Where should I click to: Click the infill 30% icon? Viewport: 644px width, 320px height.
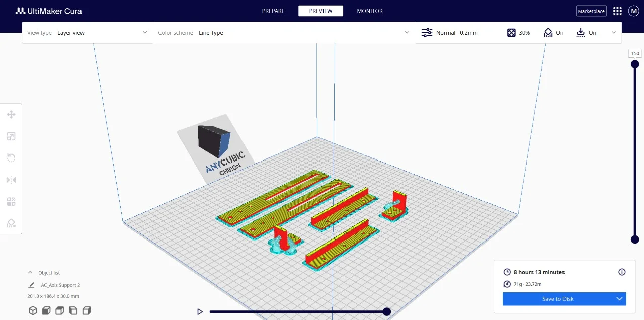[511, 33]
